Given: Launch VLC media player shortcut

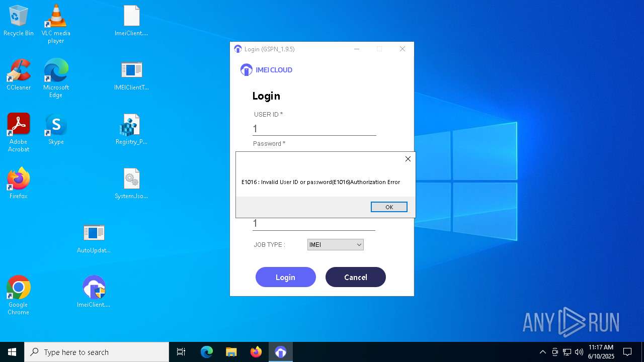Looking at the screenshot, I should click(x=56, y=24).
